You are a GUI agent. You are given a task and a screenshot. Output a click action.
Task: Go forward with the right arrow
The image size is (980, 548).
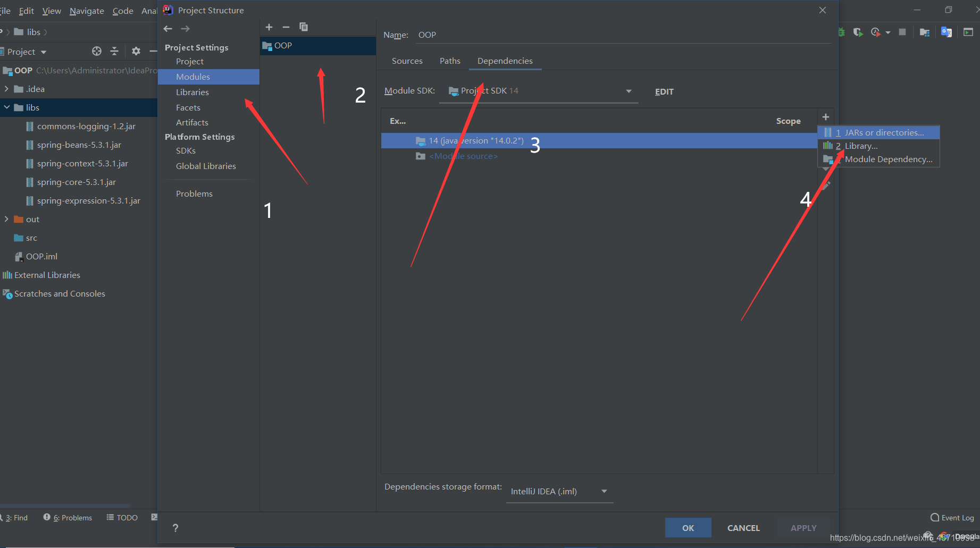(x=185, y=29)
